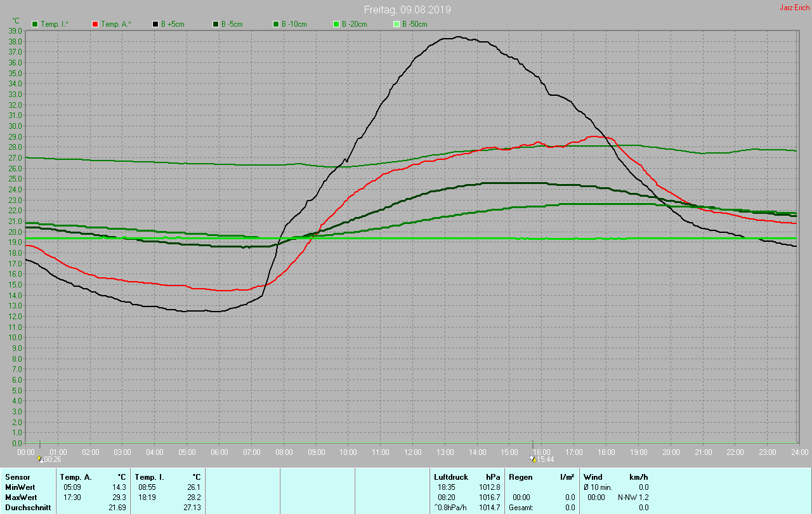Image resolution: width=812 pixels, height=514 pixels.
Task: Click the 'Wind' column header
Action: (x=593, y=477)
